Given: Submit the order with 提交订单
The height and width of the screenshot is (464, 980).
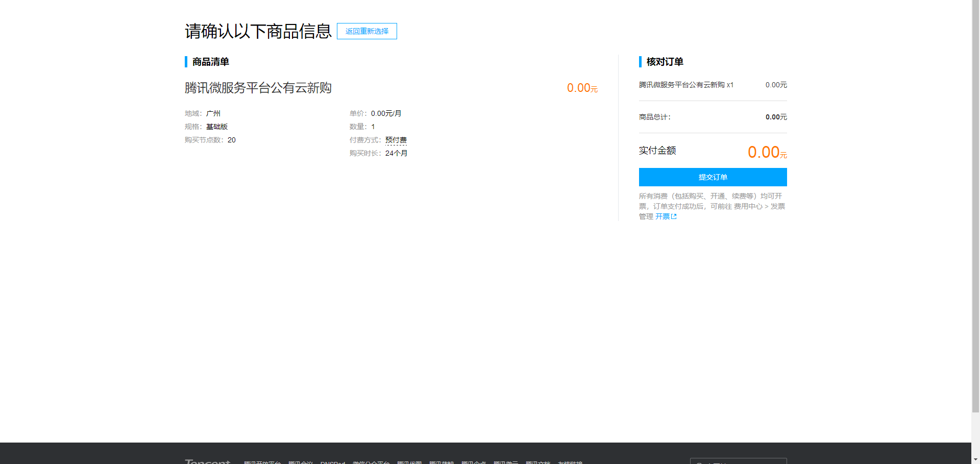Looking at the screenshot, I should (713, 177).
